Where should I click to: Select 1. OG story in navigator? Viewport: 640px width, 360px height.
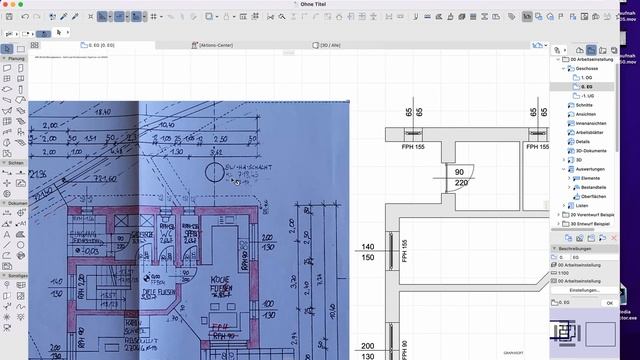586,78
